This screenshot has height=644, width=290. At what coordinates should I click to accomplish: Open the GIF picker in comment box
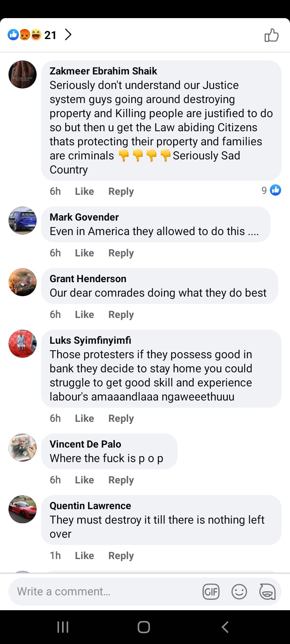[211, 592]
